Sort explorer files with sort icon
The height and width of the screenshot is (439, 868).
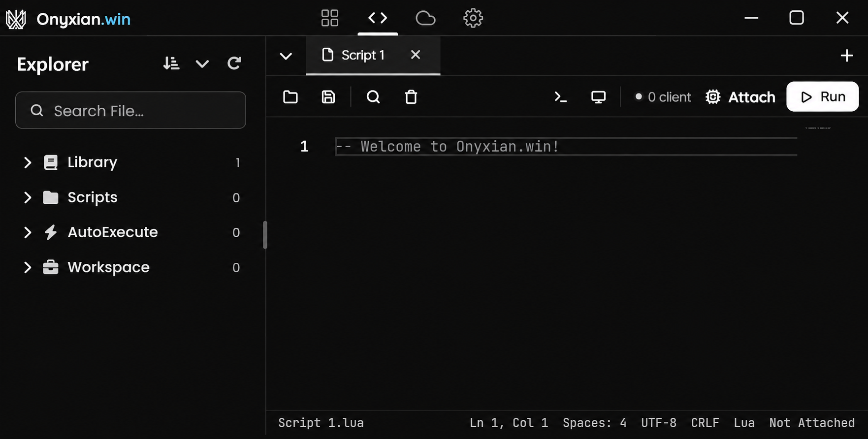tap(171, 63)
